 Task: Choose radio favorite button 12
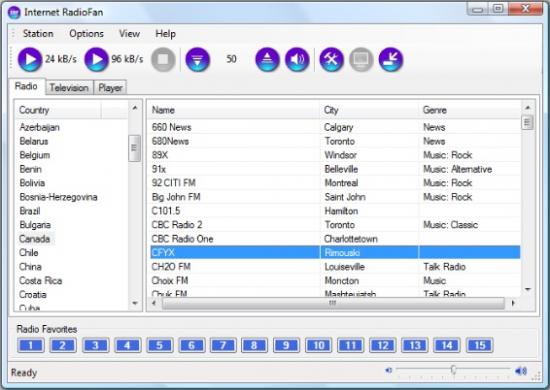(382, 345)
